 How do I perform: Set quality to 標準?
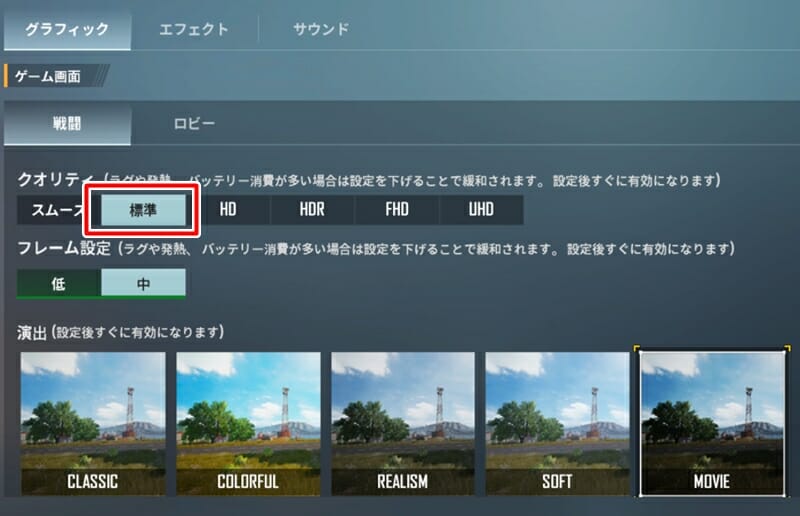click(x=143, y=210)
